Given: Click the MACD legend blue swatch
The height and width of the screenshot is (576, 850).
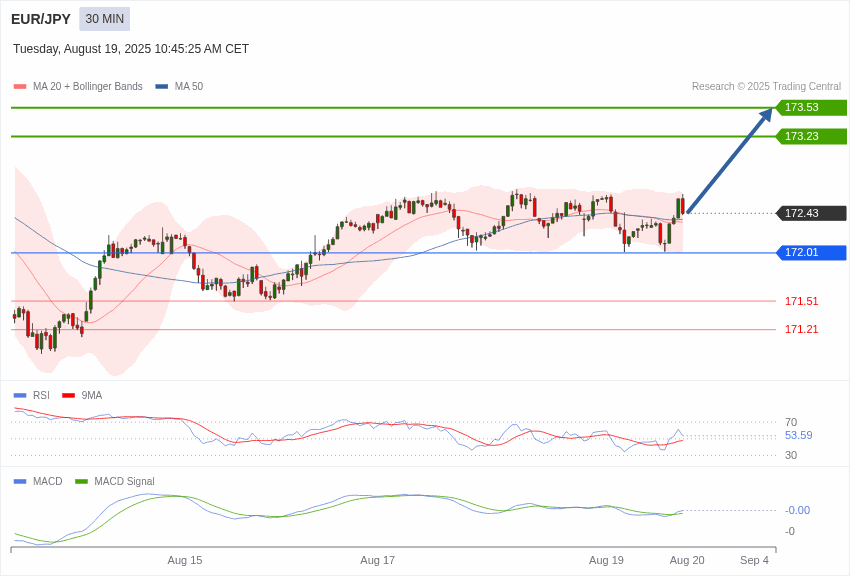Looking at the screenshot, I should point(20,481).
